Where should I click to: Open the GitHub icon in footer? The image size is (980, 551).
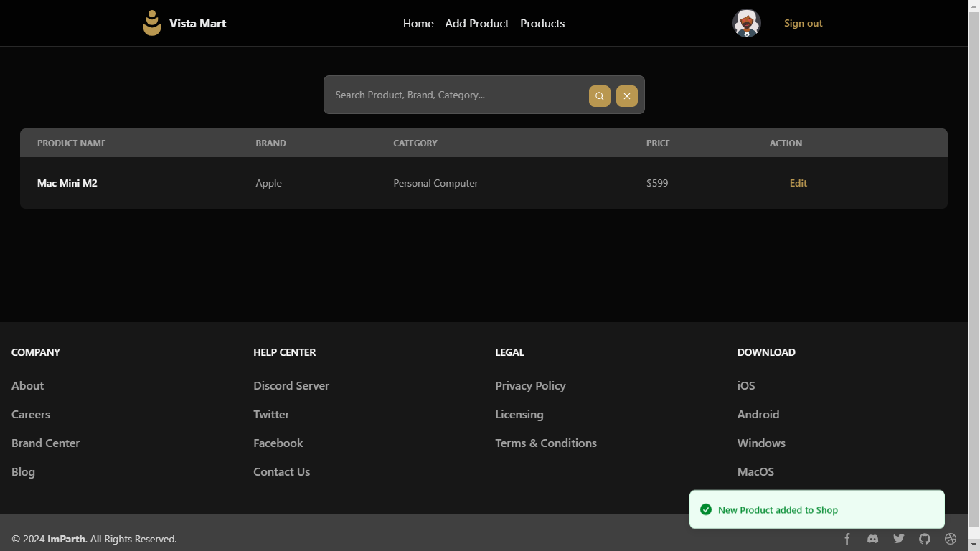[x=925, y=539]
